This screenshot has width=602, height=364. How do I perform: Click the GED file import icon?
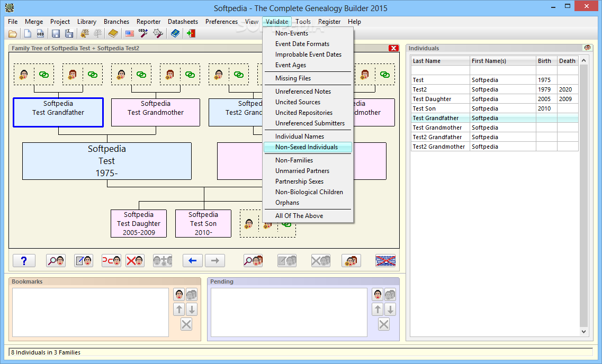pyautogui.click(x=40, y=34)
